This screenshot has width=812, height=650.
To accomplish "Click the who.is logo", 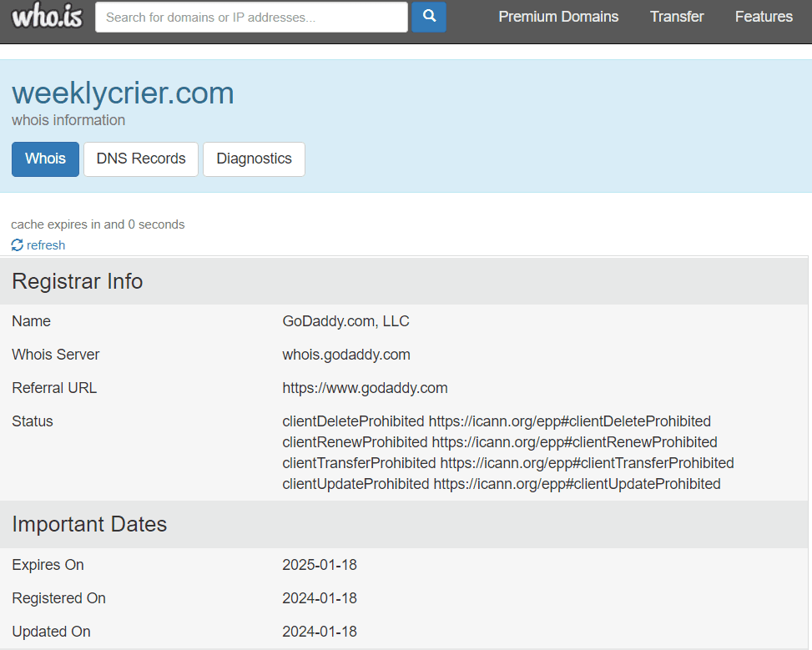I will click(x=47, y=16).
